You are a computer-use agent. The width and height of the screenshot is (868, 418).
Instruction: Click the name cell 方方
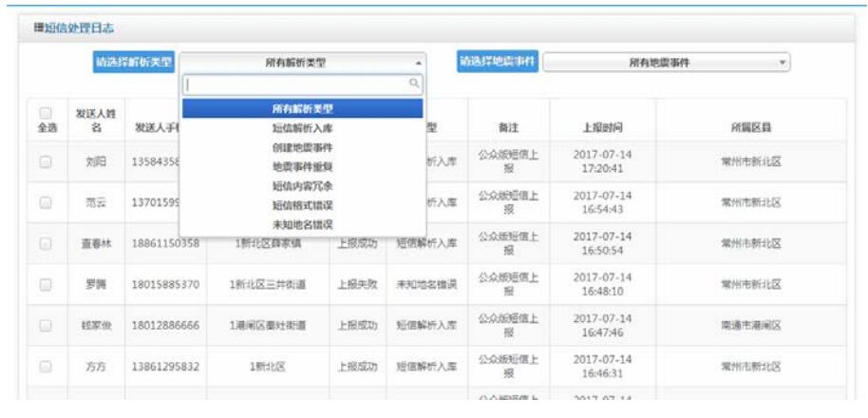(96, 367)
